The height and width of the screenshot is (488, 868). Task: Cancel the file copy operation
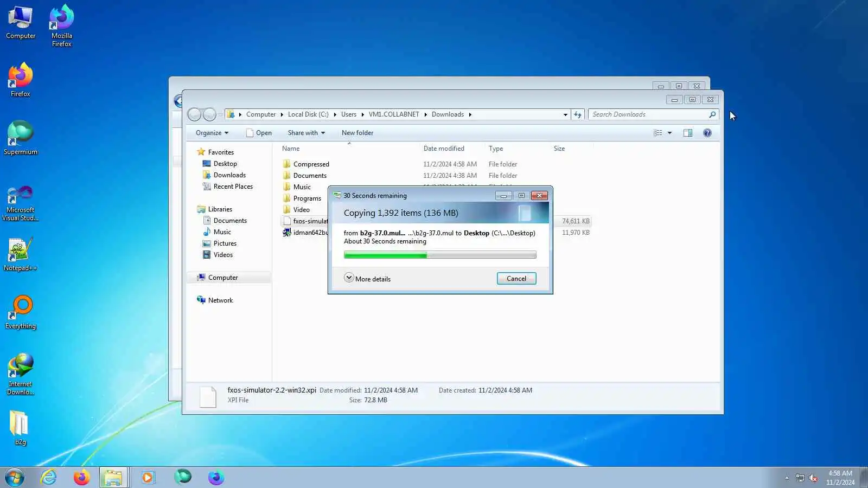tap(516, 279)
